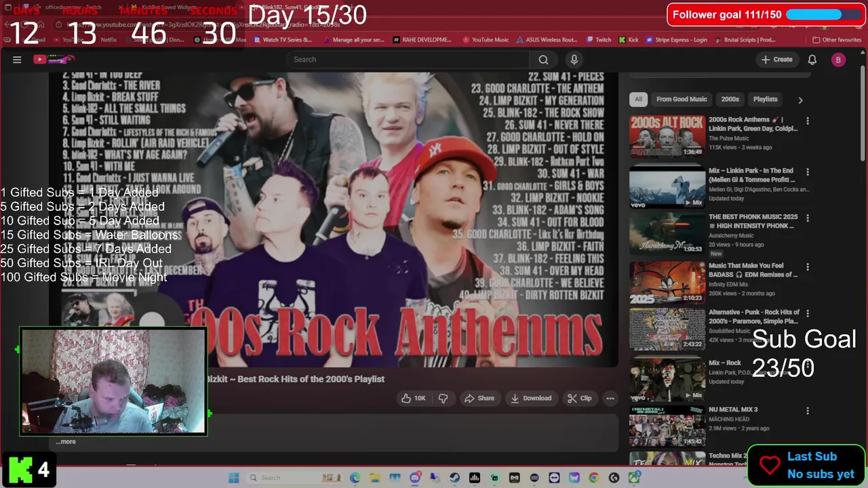Image resolution: width=868 pixels, height=488 pixels.
Task: Open Google Chrome from taskbar
Action: coord(594,478)
